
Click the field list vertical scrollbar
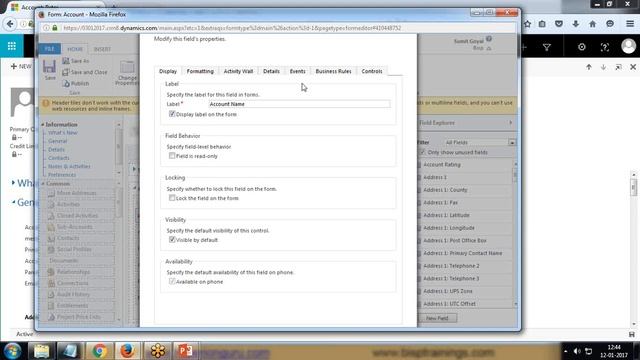click(516, 234)
